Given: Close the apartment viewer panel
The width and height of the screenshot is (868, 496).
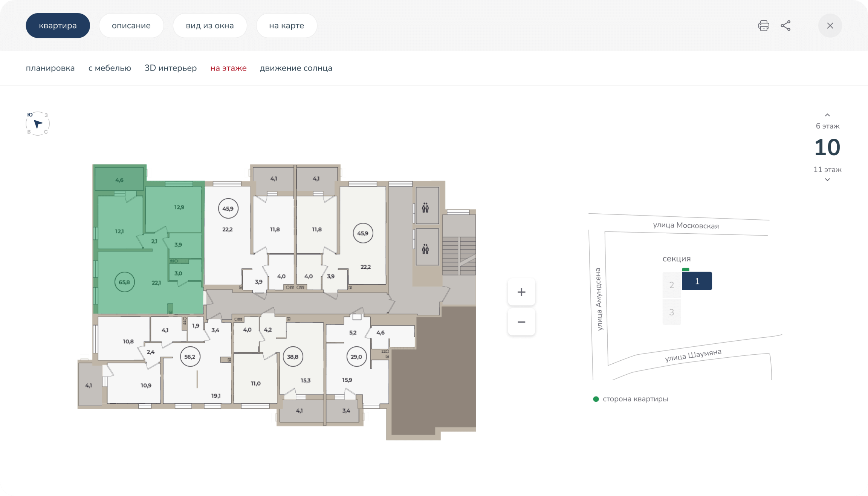Looking at the screenshot, I should point(830,26).
